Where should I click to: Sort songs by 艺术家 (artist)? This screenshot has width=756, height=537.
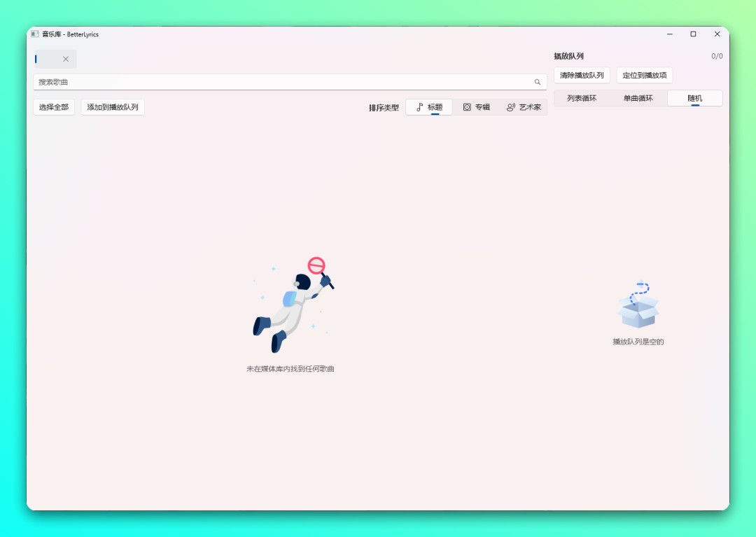tap(524, 107)
